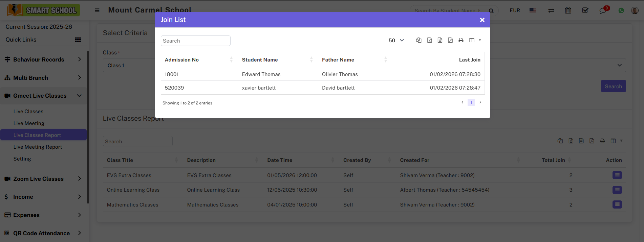The image size is (644, 242).
Task: Open the Quick Links grid
Action: click(x=78, y=40)
